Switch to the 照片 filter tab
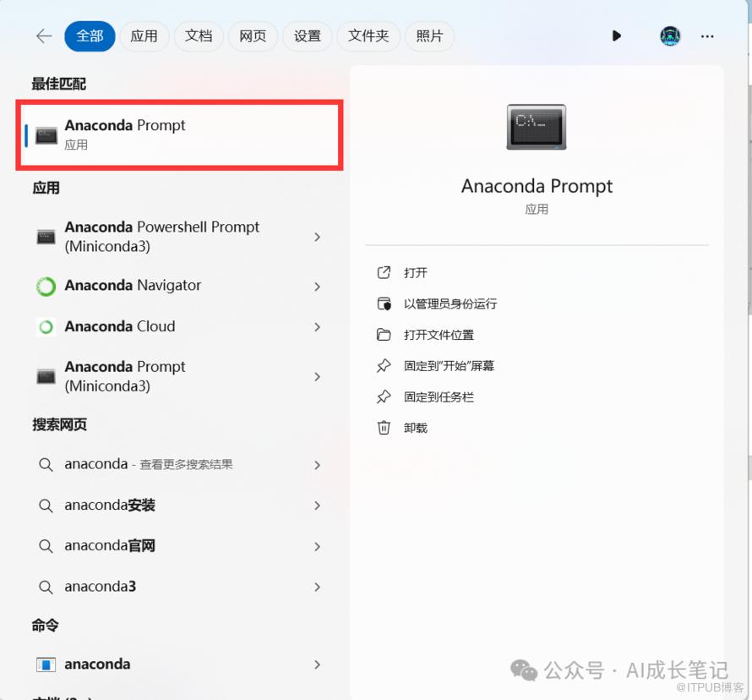The image size is (752, 700). tap(429, 36)
